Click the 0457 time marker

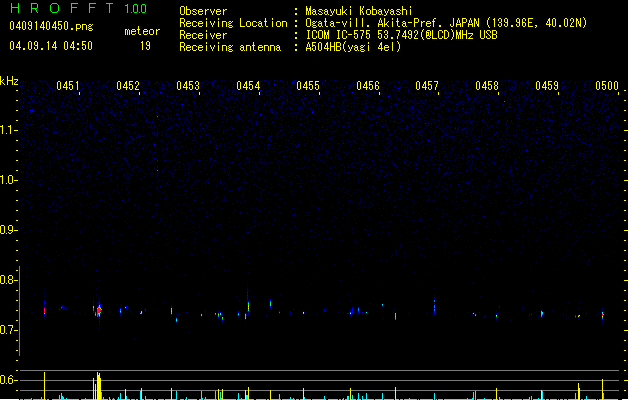[427, 86]
